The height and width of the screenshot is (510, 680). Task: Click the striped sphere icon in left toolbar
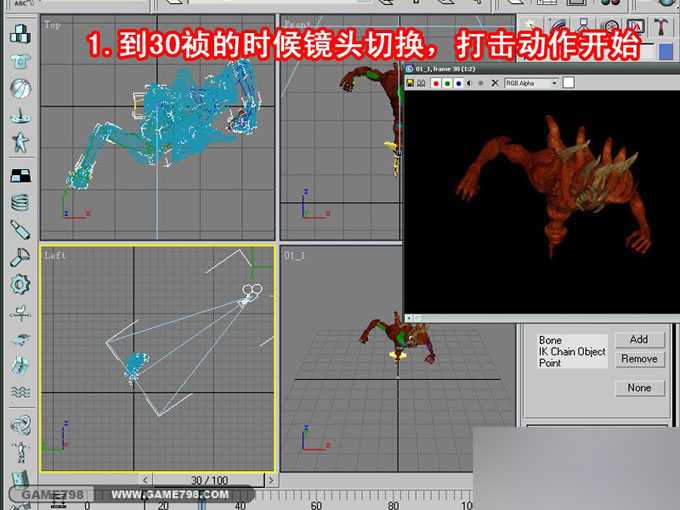point(20,88)
